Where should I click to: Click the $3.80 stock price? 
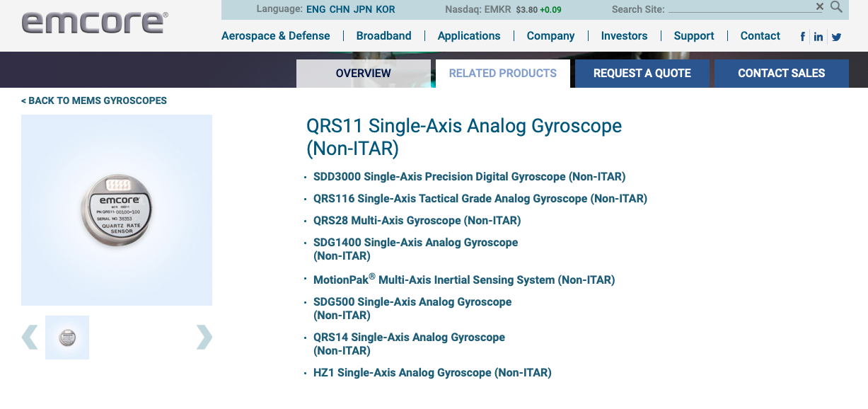click(527, 10)
